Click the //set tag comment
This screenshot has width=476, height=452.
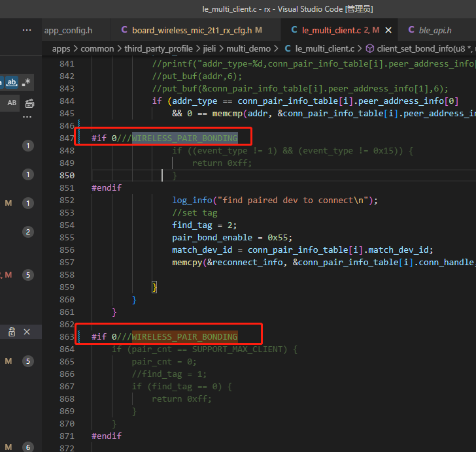[x=195, y=213]
